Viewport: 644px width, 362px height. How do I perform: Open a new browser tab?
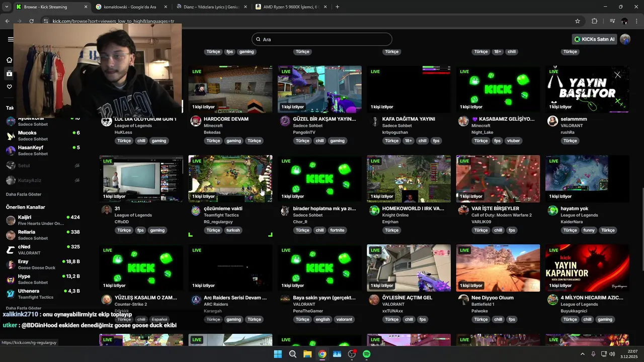(337, 7)
